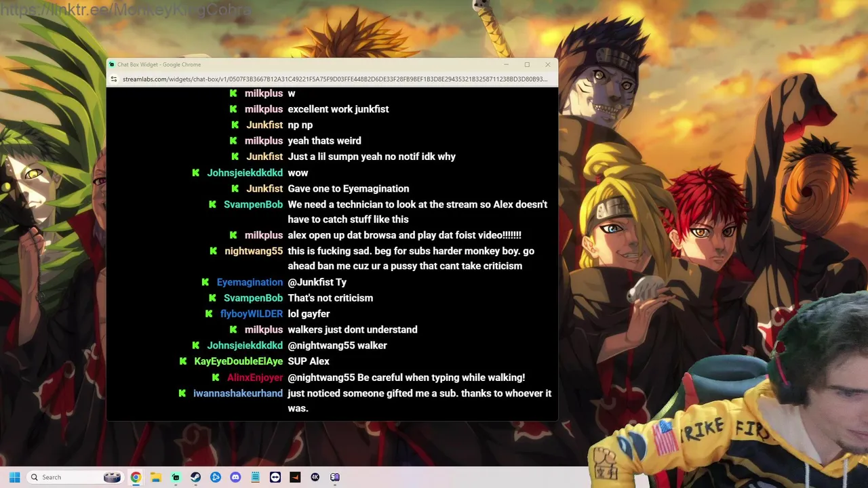
Task: Close the Chat Box Widget window
Action: [548, 64]
